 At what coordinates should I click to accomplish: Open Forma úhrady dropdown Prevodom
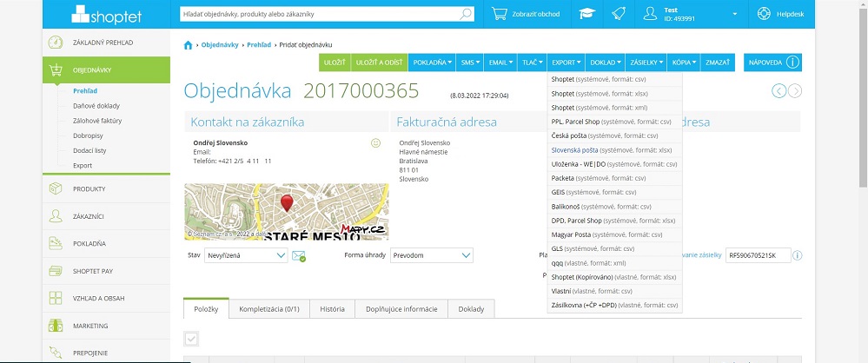point(432,255)
